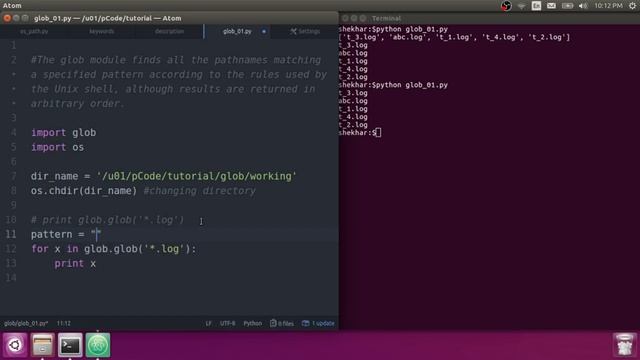The width and height of the screenshot is (640, 360).
Task: Minimize the Terminal window
Action: pos(354,18)
